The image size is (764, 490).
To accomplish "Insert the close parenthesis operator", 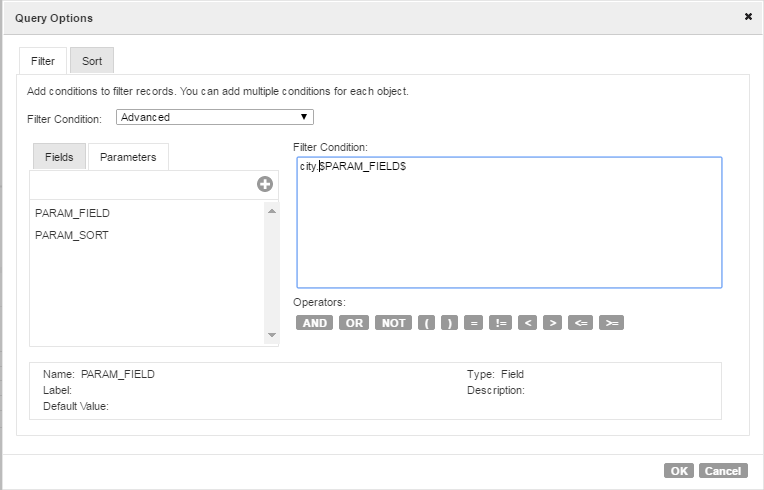I will coord(449,323).
